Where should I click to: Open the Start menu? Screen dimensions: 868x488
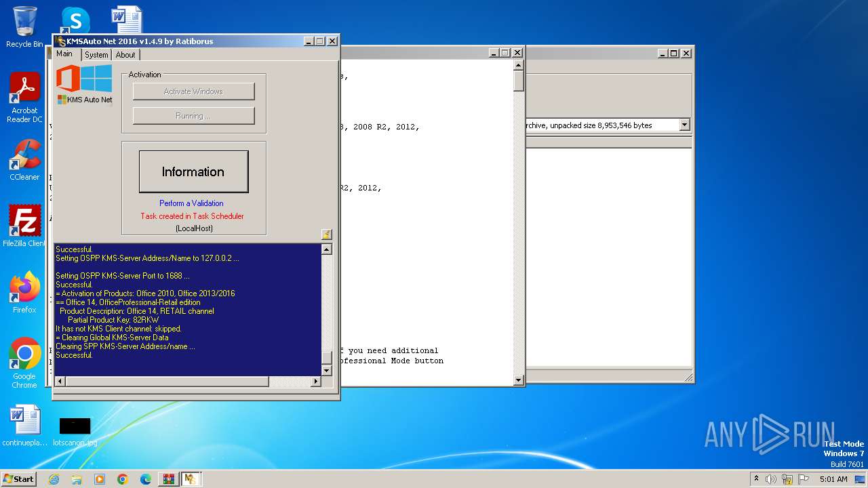(18, 479)
